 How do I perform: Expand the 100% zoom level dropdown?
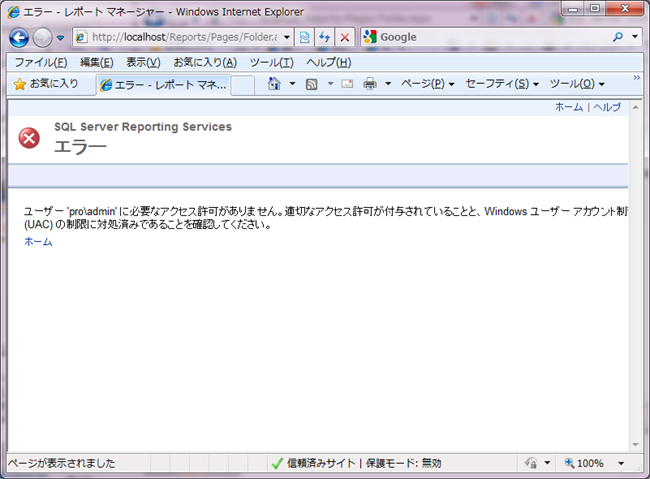[621, 464]
